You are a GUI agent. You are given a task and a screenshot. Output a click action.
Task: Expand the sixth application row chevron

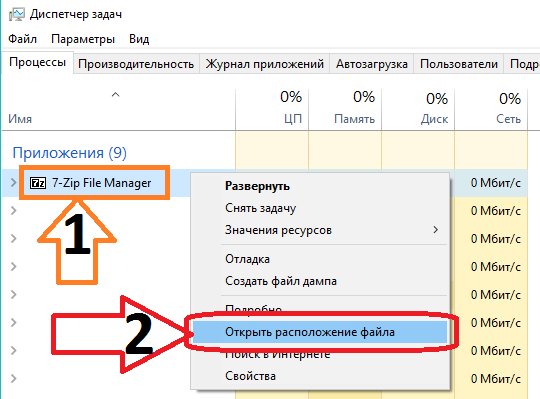(13, 322)
